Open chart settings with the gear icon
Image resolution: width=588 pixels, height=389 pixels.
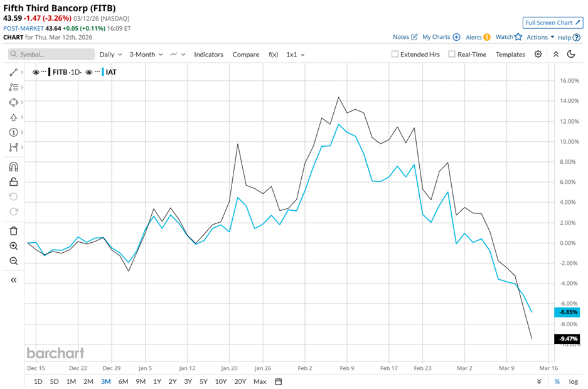click(x=538, y=55)
